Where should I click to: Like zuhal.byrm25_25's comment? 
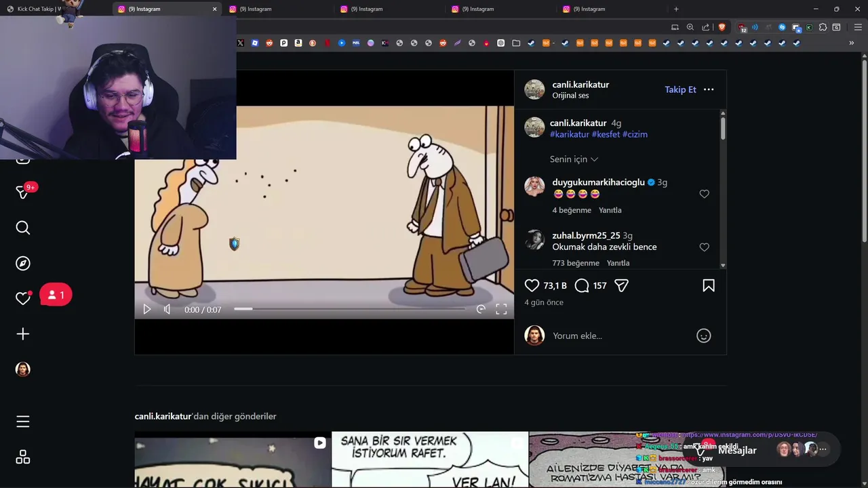click(x=704, y=247)
